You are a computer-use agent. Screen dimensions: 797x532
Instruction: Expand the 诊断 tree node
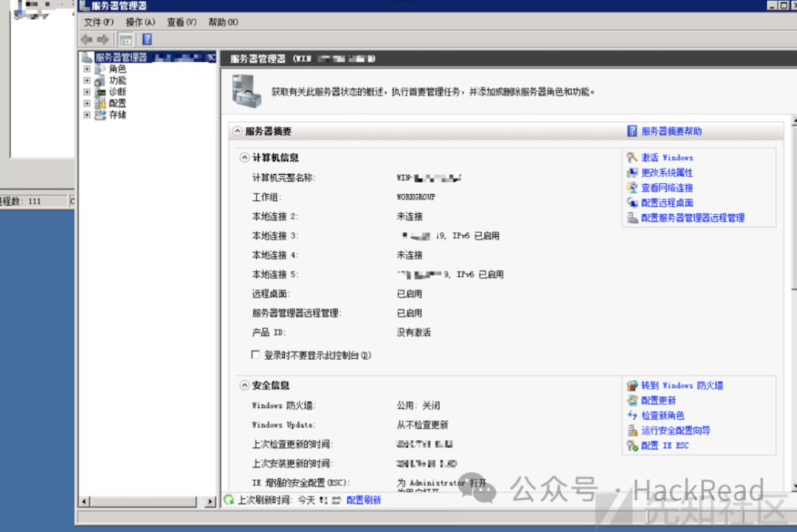coord(87,92)
